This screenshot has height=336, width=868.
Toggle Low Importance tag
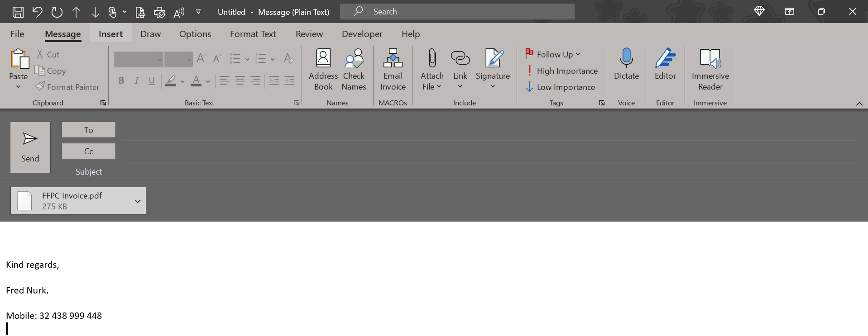click(x=561, y=87)
